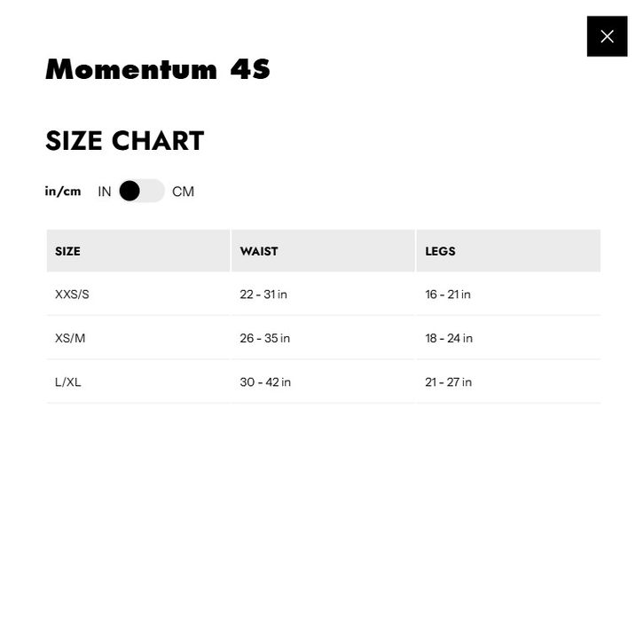This screenshot has width=644, height=644.
Task: Toggle the in/cm unit switch
Action: click(142, 191)
